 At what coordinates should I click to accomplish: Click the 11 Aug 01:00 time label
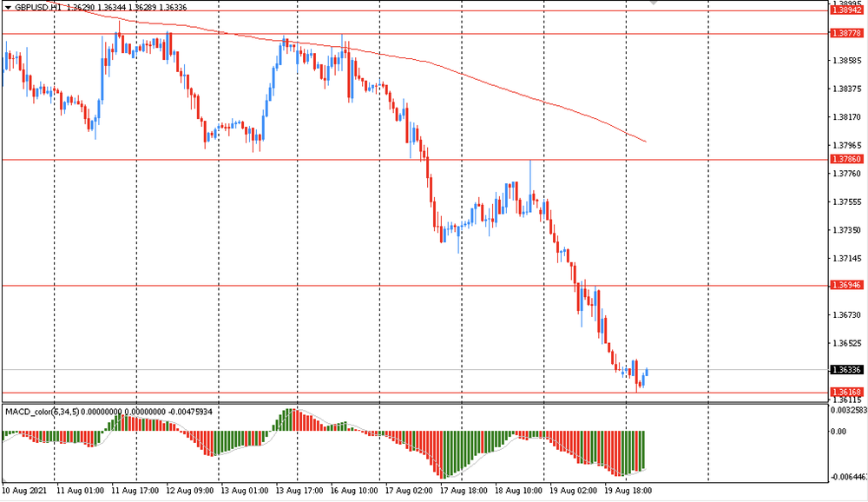80,491
